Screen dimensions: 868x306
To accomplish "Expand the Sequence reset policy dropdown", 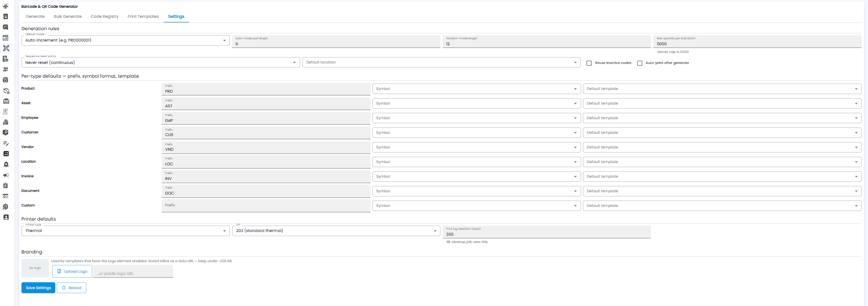I will [160, 63].
